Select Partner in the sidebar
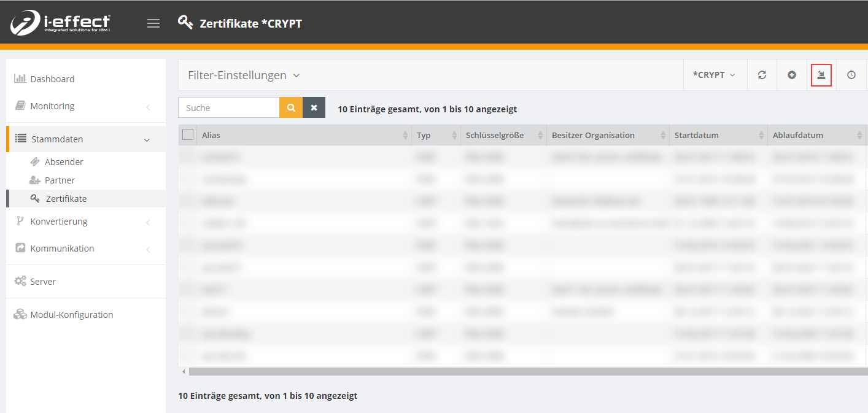This screenshot has width=868, height=413. pos(60,180)
